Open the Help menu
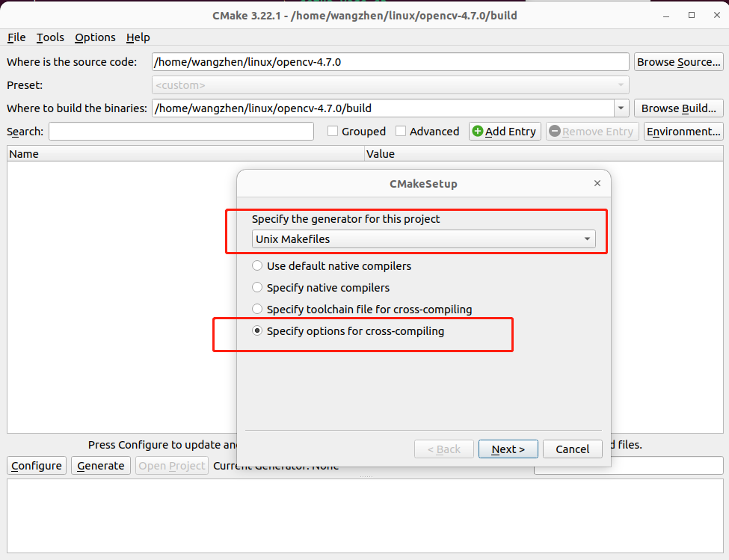 pyautogui.click(x=138, y=37)
